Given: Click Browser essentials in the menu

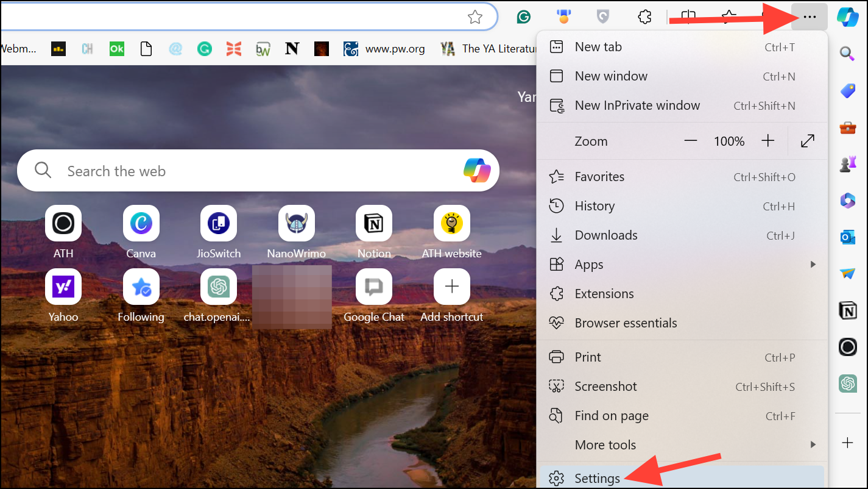Looking at the screenshot, I should (x=626, y=323).
